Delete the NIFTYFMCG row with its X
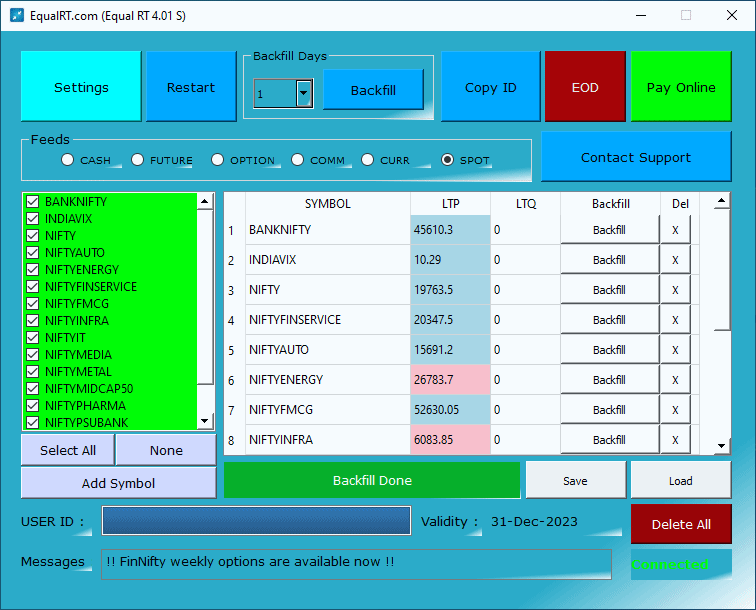This screenshot has width=756, height=610. tap(675, 409)
